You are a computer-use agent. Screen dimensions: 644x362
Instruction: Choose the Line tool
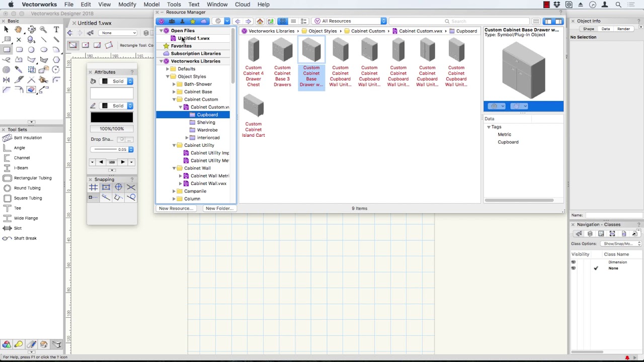tap(43, 40)
